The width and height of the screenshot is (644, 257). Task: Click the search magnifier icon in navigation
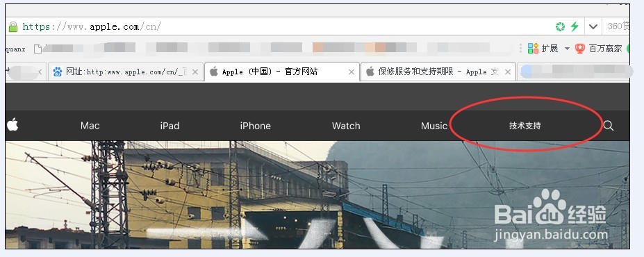coord(609,126)
